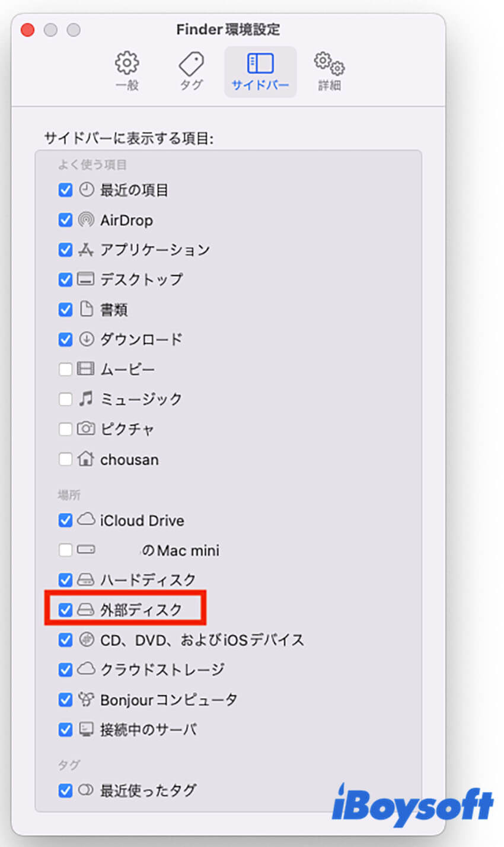Click the iCloud Drive cloud icon

point(86,520)
